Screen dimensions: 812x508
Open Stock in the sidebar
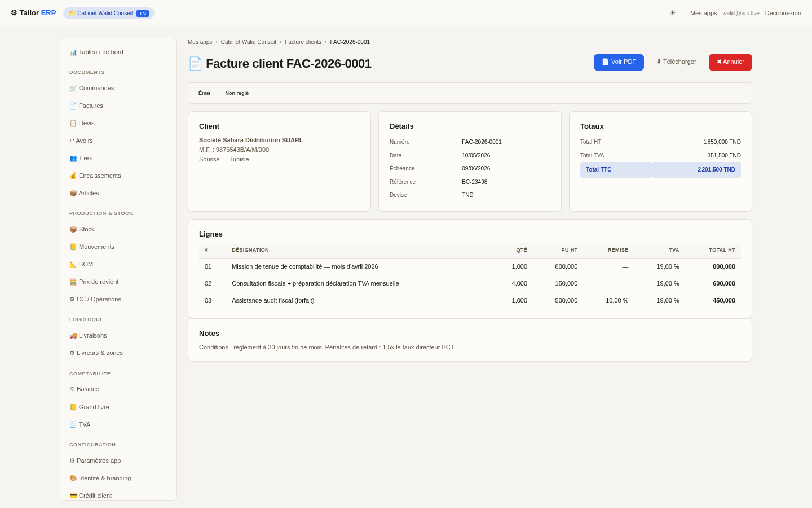(x=118, y=229)
